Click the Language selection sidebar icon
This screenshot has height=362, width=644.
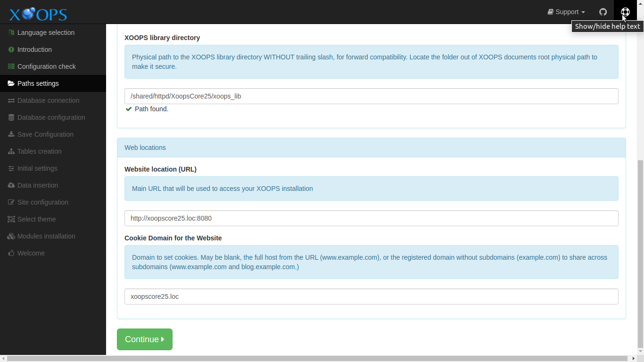pos(11,33)
